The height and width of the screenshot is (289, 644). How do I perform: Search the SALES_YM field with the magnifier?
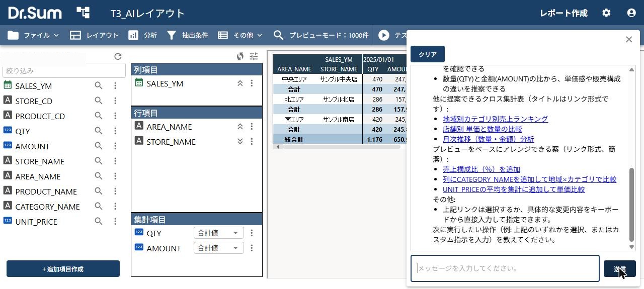pos(99,86)
